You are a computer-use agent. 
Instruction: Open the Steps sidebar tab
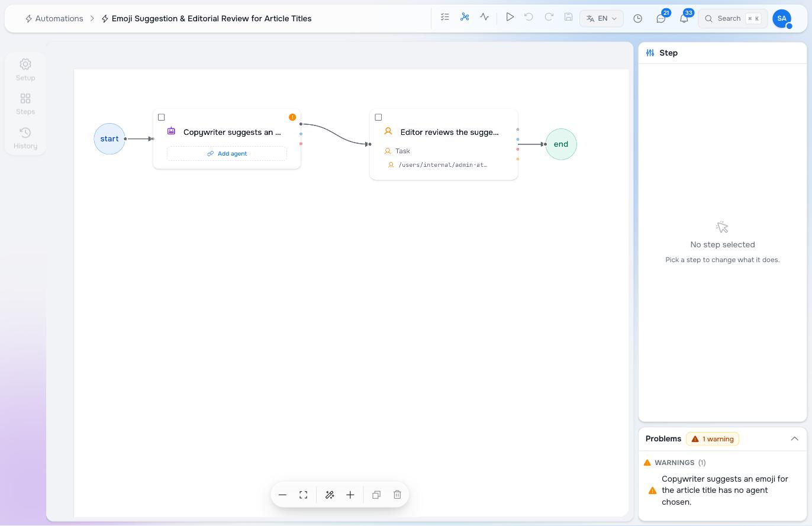click(25, 104)
